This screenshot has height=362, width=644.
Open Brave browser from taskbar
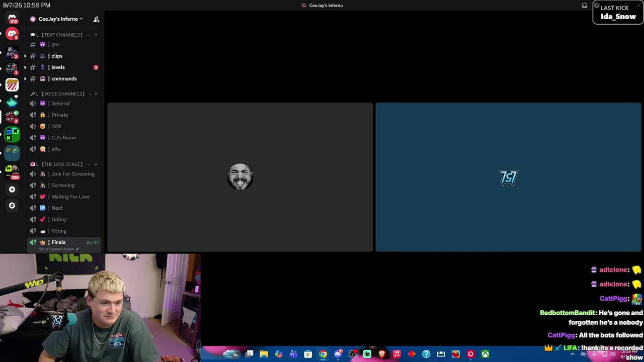click(x=382, y=354)
